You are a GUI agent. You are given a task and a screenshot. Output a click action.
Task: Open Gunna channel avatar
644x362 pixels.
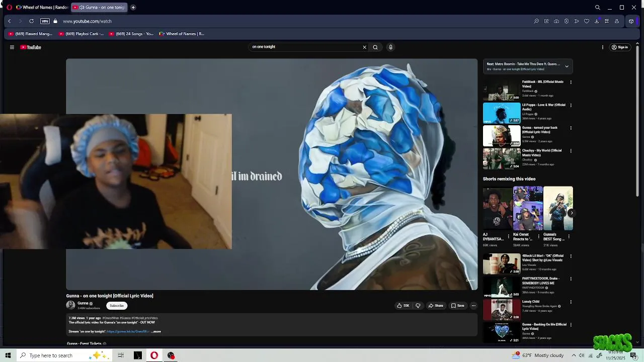(x=70, y=305)
